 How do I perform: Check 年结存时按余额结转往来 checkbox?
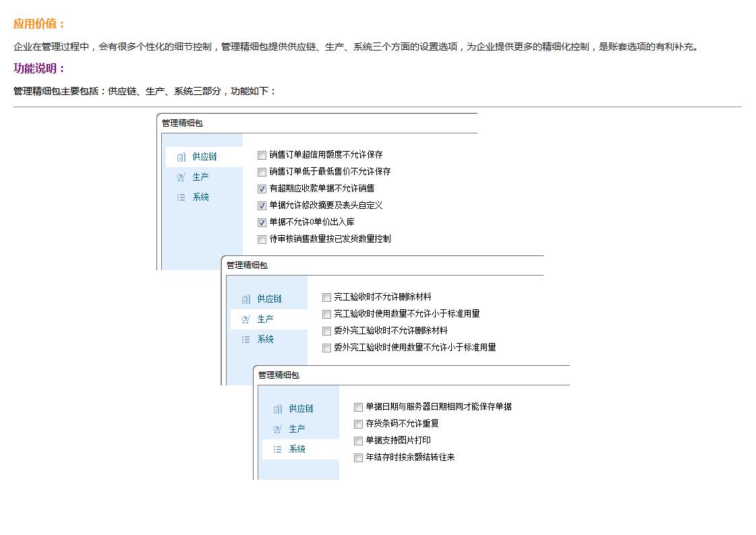[358, 458]
